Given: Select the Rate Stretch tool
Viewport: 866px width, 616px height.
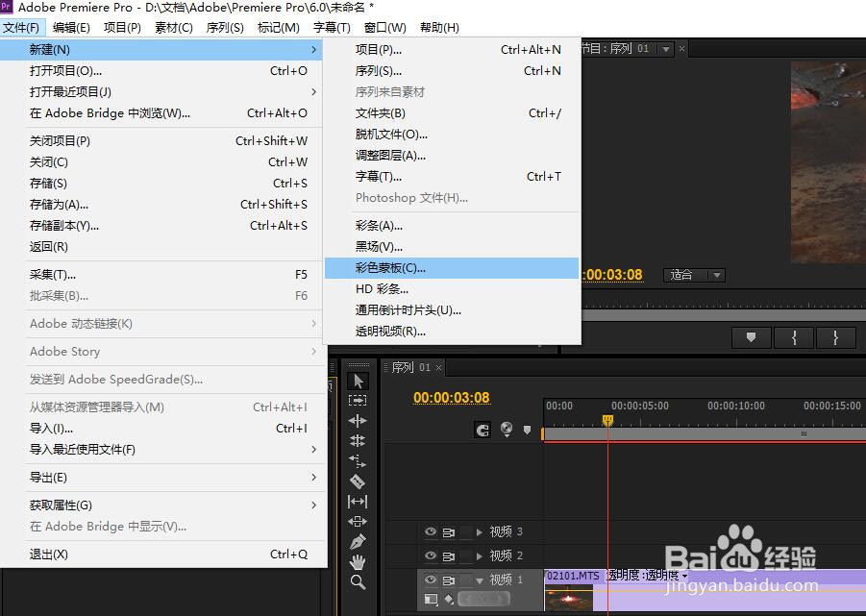Looking at the screenshot, I should tap(358, 461).
